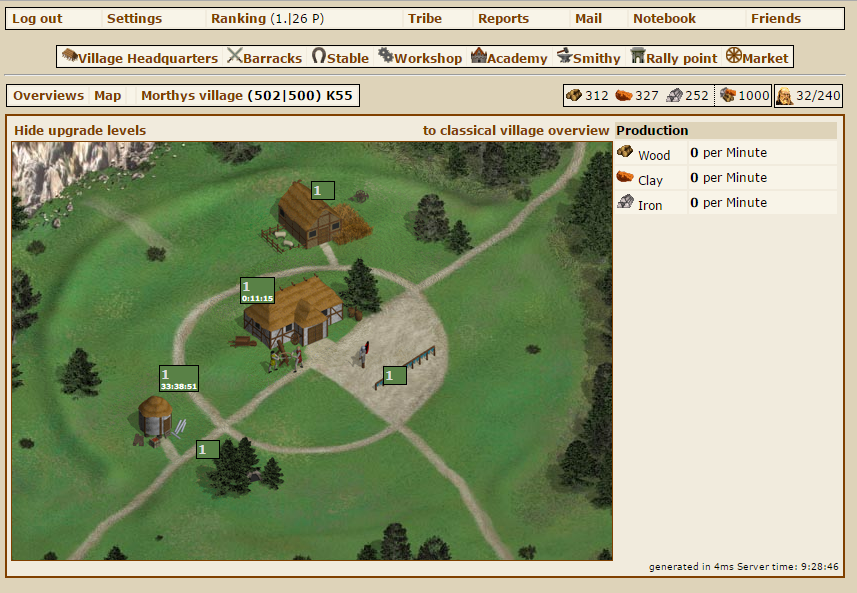Select the farm building on the map
Image resolution: width=857 pixels, height=593 pixels.
coord(310,217)
